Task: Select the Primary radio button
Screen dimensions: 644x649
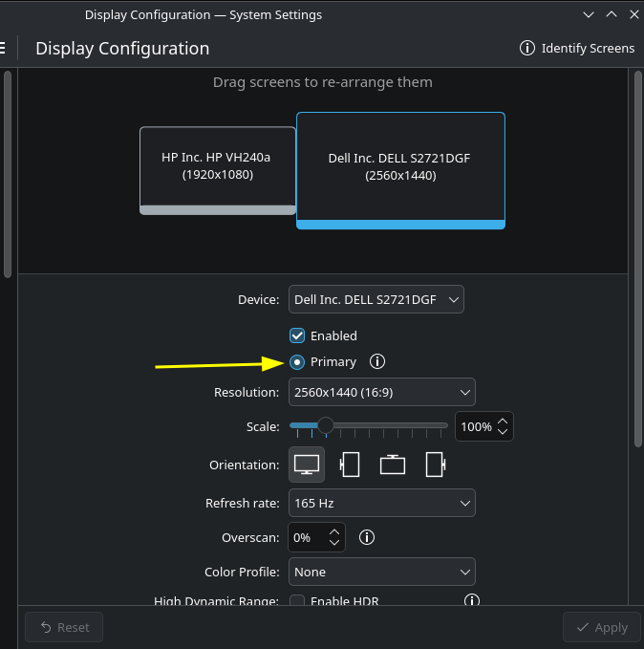Action: (x=297, y=362)
